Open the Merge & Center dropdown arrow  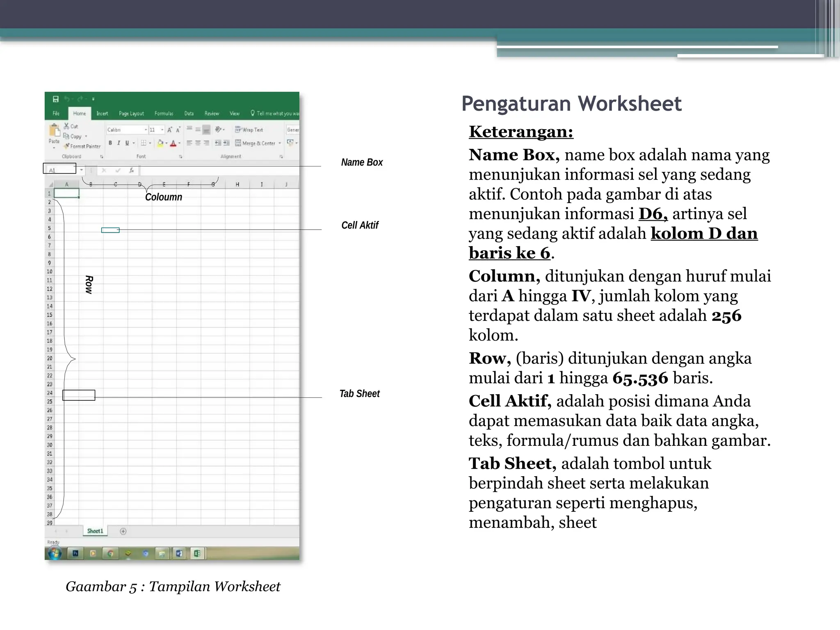point(280,143)
